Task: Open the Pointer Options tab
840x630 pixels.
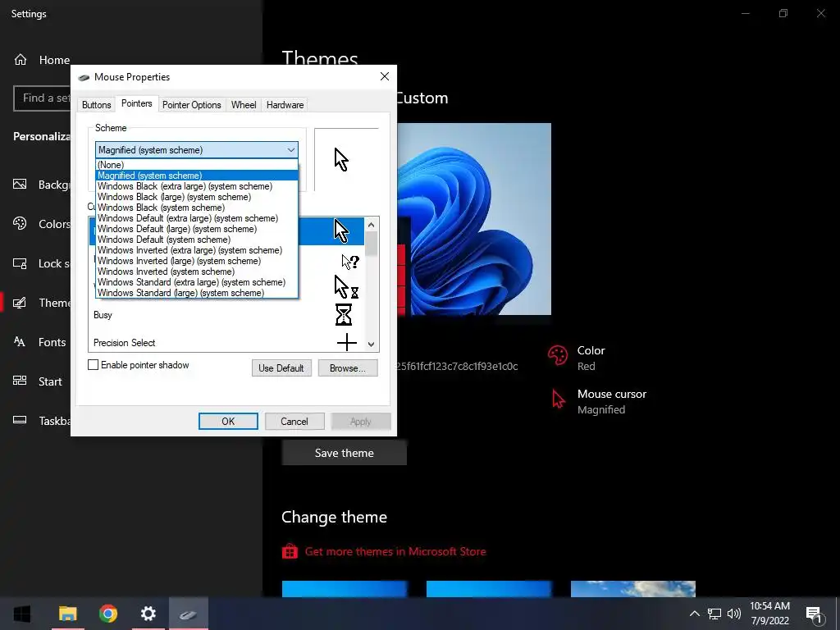Action: (192, 105)
